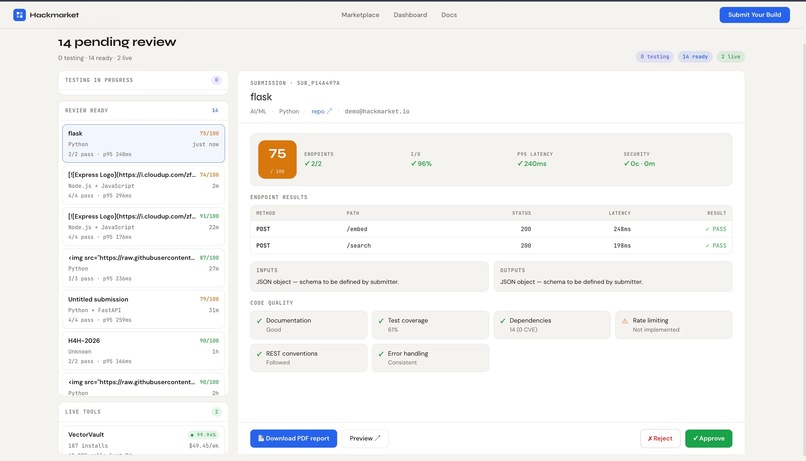Click the Testing In Progress count badge
Image resolution: width=806 pixels, height=461 pixels.
coord(216,80)
